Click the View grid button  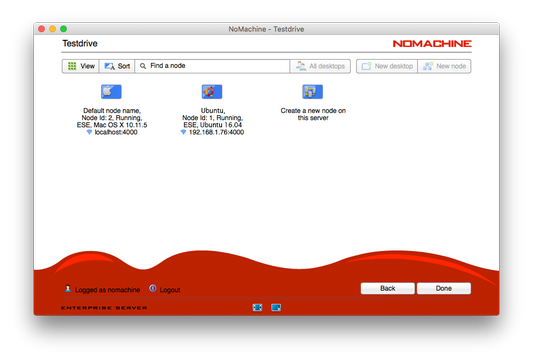coord(81,66)
